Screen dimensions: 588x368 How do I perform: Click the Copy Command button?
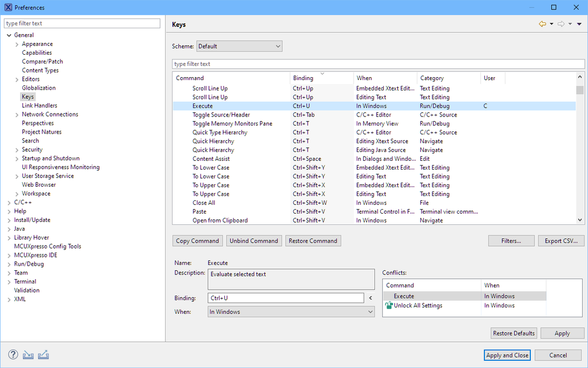[x=198, y=241]
